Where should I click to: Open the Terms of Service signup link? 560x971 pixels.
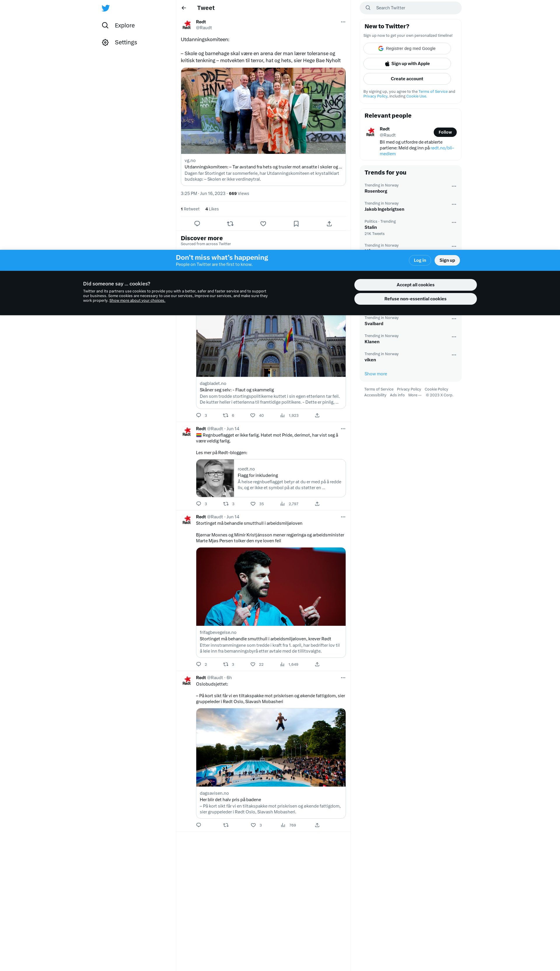click(433, 92)
